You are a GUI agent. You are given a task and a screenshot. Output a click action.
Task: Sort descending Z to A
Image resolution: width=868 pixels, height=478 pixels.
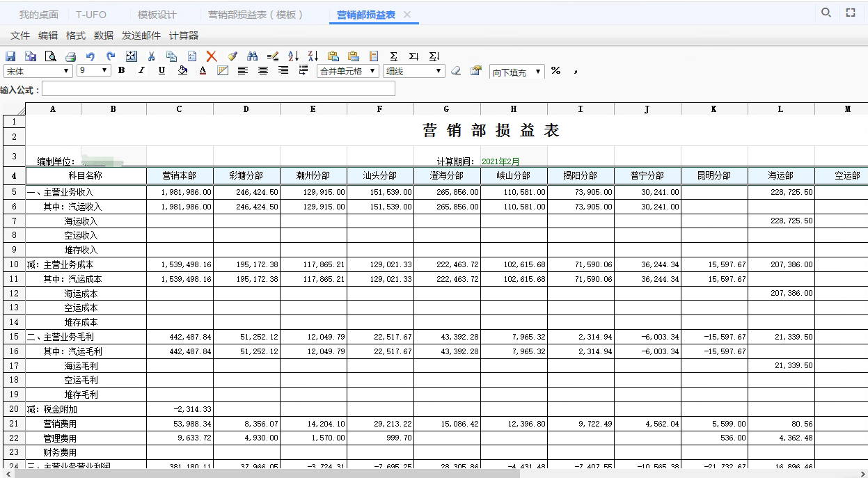tap(313, 56)
